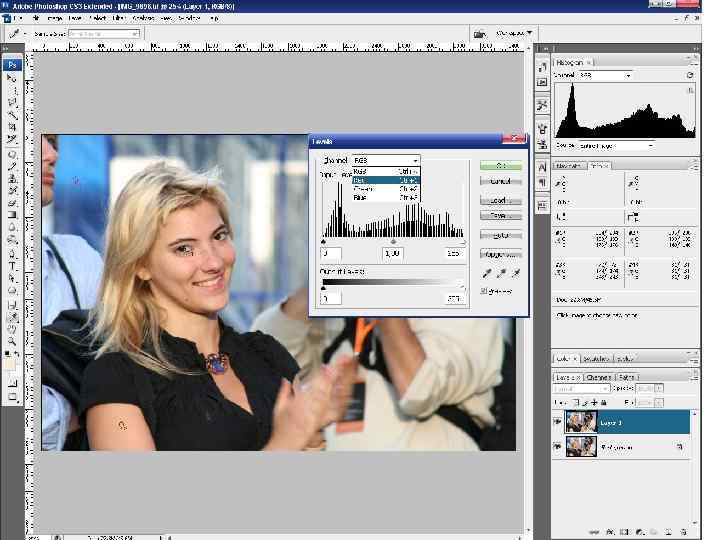Select the Spot Healing Brush tool
The image size is (720, 540).
click(x=12, y=154)
